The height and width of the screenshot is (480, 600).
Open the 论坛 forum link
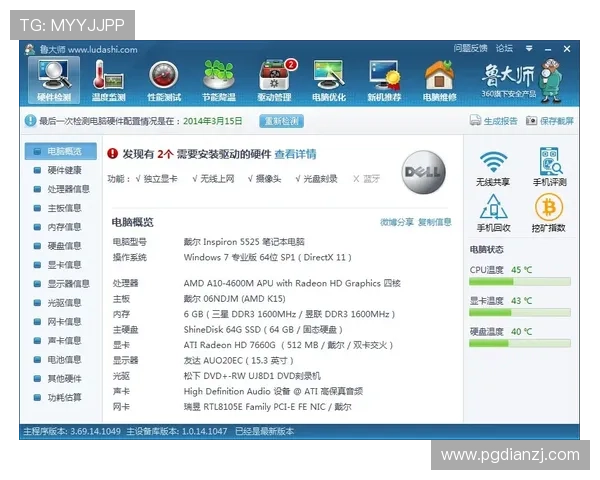504,48
